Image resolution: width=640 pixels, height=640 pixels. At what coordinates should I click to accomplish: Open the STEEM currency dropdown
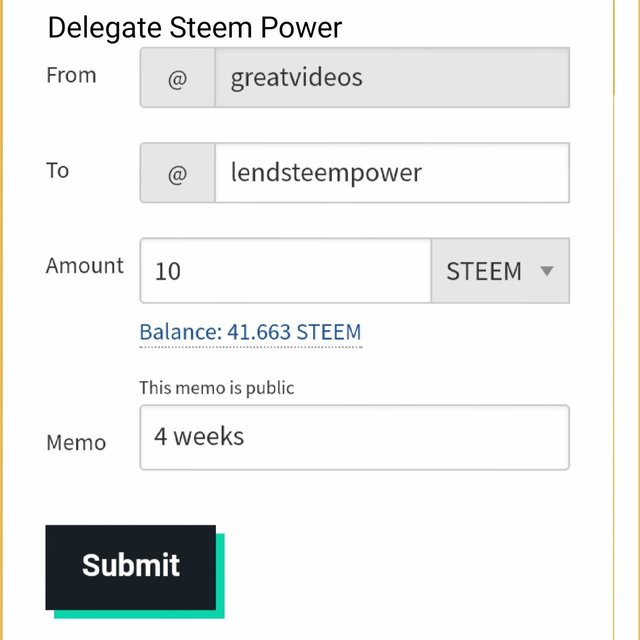coord(500,271)
